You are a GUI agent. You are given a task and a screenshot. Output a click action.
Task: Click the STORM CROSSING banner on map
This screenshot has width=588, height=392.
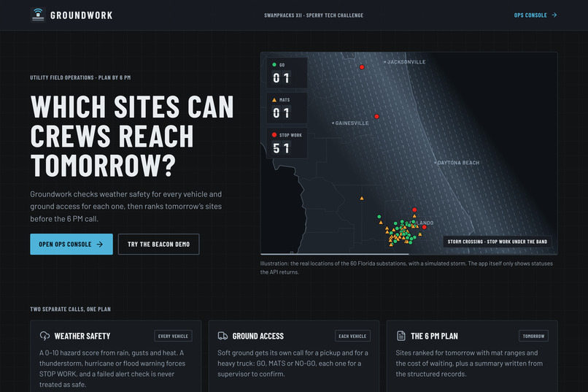tap(498, 242)
